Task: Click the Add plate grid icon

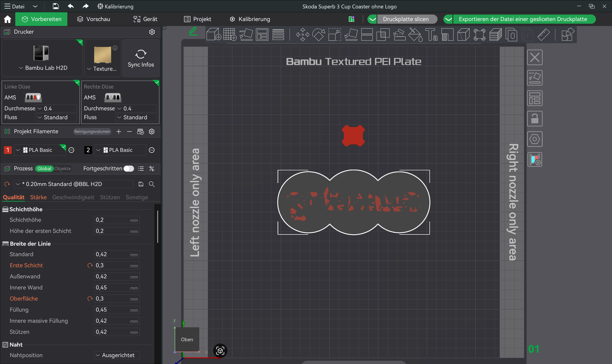Action: coord(230,34)
